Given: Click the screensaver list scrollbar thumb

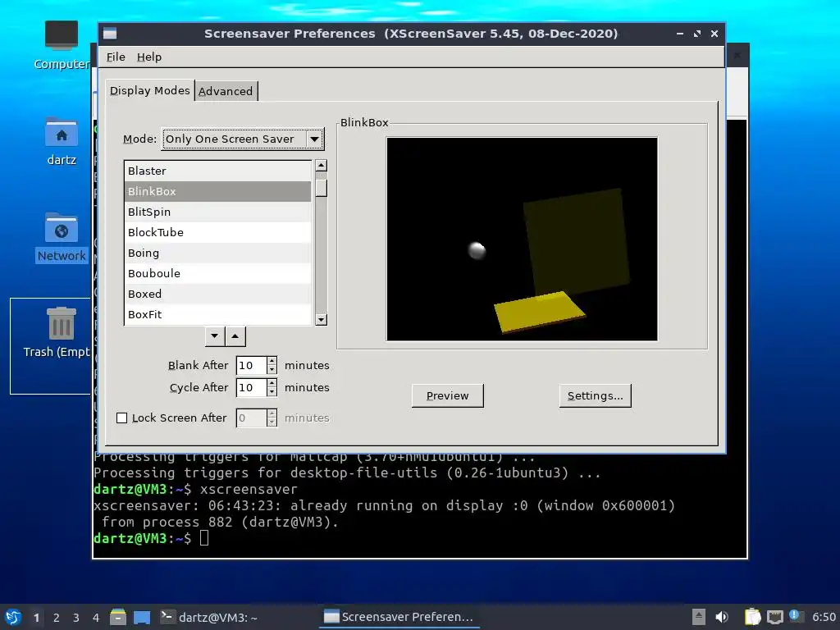Looking at the screenshot, I should point(321,188).
